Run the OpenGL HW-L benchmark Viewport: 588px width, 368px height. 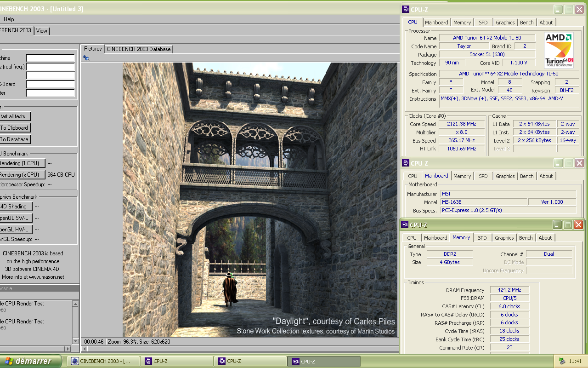pos(16,230)
